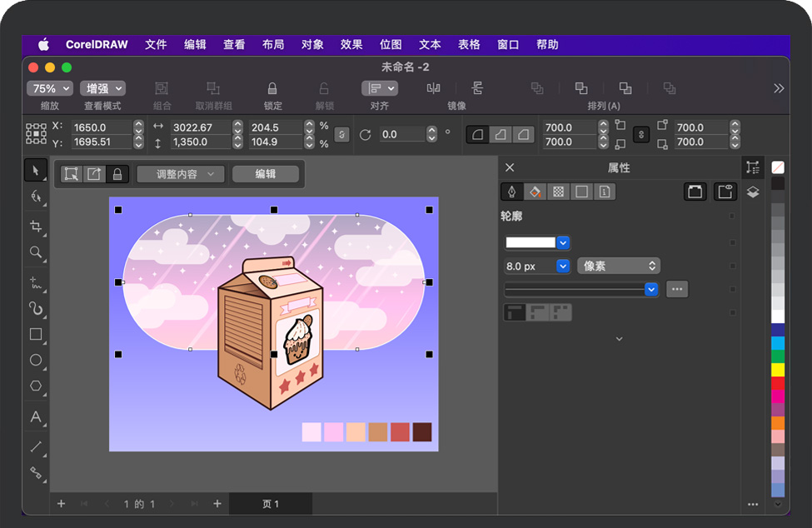Click the X position field 1650.0
Image resolution: width=812 pixels, height=528 pixels.
click(x=102, y=127)
